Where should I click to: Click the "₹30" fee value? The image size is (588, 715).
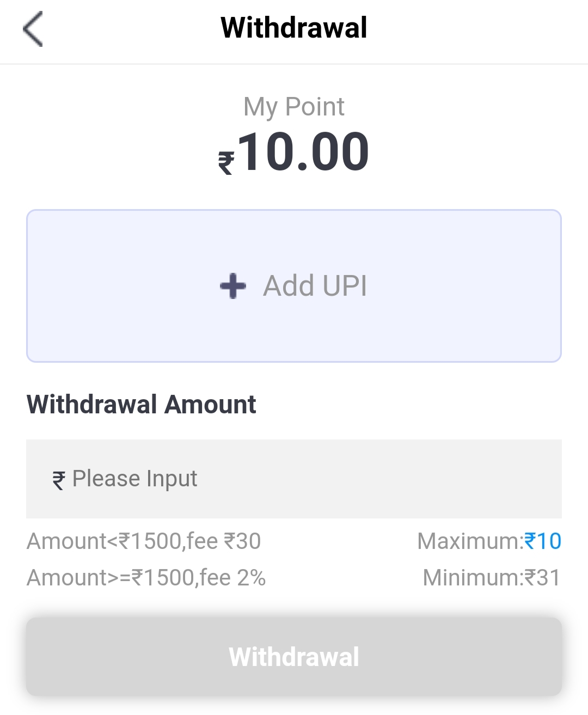coord(242,541)
